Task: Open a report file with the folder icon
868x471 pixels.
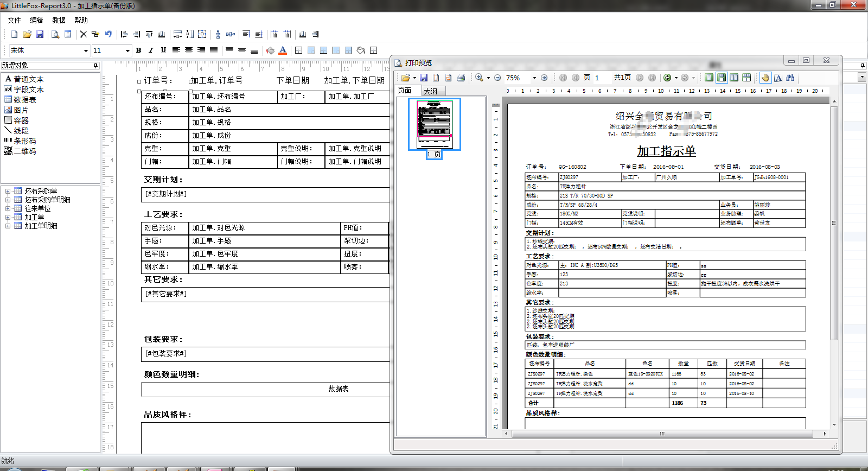Action: coord(27,34)
